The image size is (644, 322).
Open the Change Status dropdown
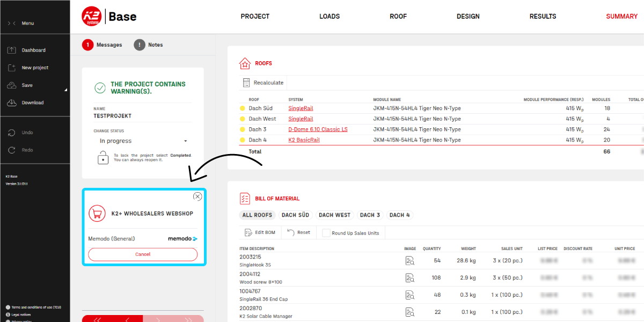tap(142, 141)
